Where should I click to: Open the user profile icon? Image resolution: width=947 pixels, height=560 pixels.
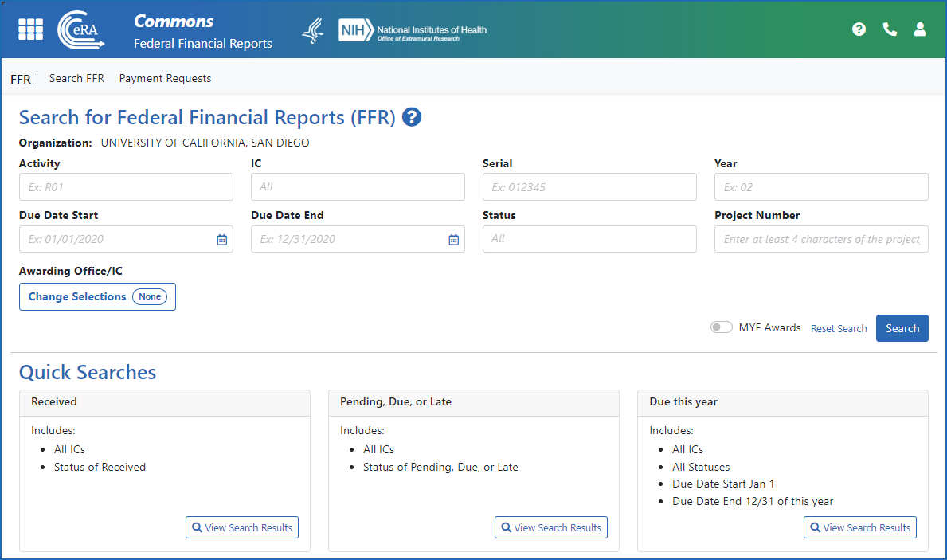coord(920,29)
